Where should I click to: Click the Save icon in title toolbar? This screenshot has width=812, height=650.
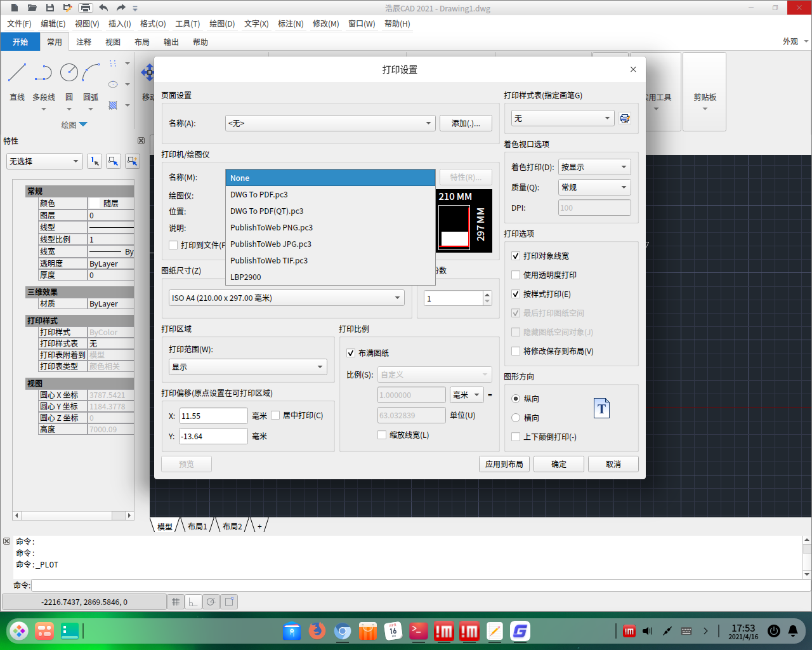pyautogui.click(x=50, y=8)
